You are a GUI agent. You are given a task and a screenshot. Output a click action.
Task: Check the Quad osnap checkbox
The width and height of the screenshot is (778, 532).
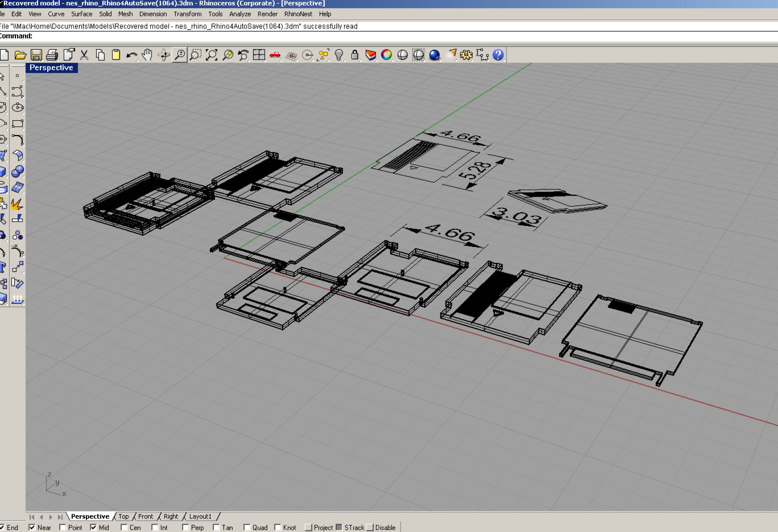pos(247,527)
